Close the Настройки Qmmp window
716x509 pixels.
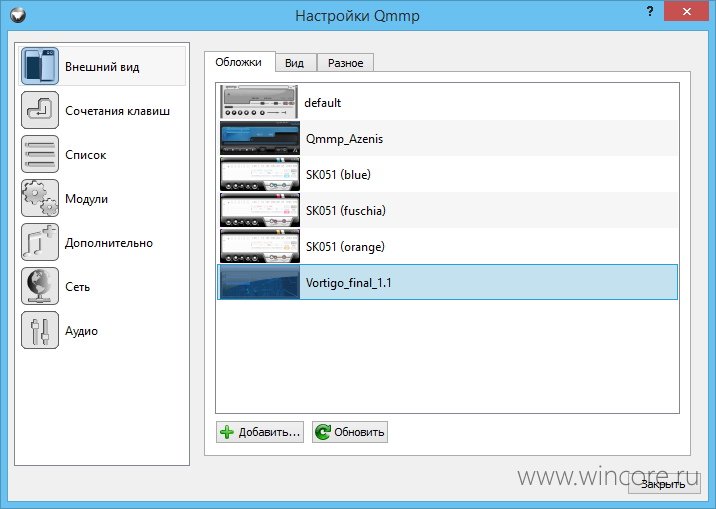pos(686,12)
